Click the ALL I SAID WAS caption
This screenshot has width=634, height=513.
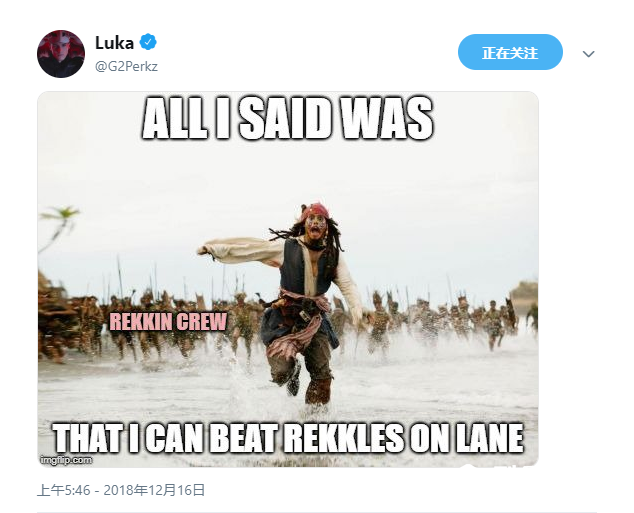287,119
